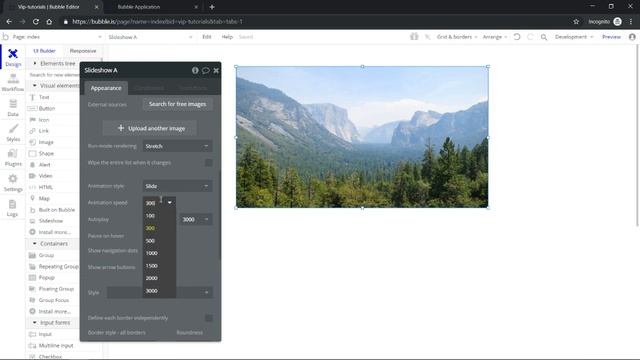Open the Data section icon
640x360 pixels.
[x=13, y=107]
